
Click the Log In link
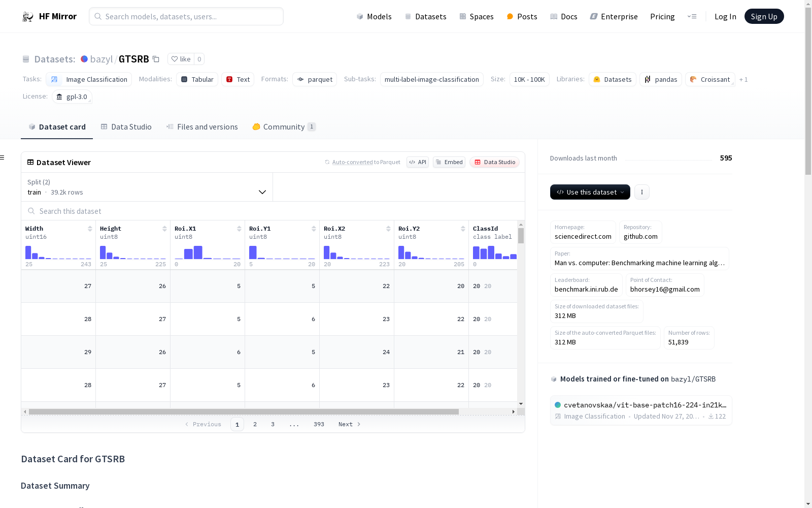point(725,17)
